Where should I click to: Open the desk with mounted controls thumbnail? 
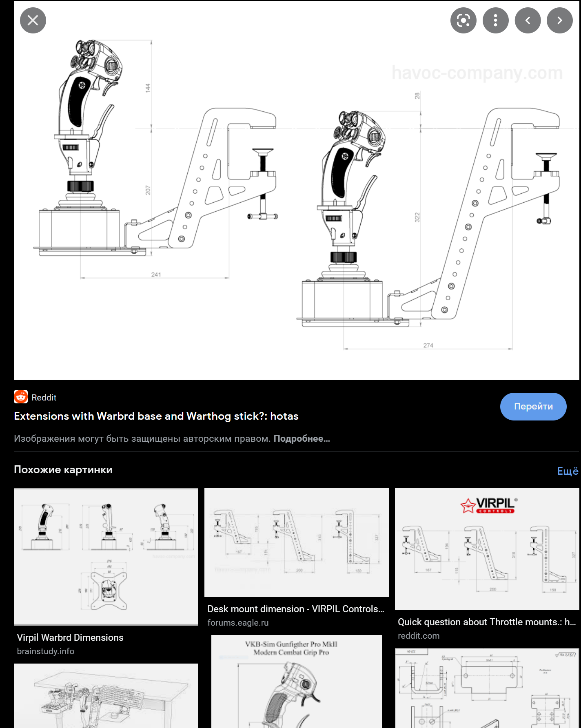click(106, 696)
